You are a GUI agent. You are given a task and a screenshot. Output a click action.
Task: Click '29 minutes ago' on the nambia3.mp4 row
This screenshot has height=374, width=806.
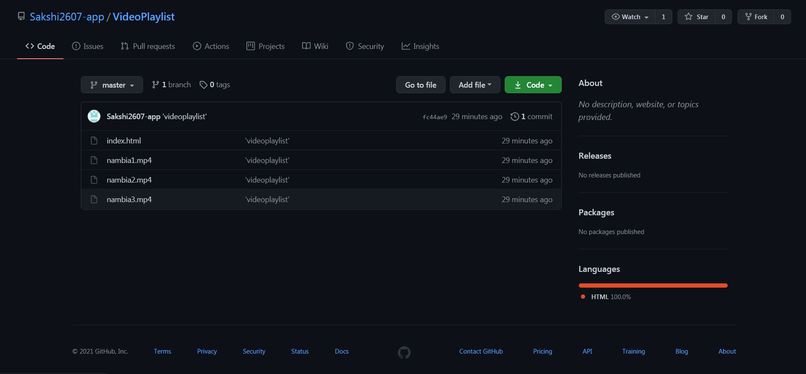coord(527,199)
